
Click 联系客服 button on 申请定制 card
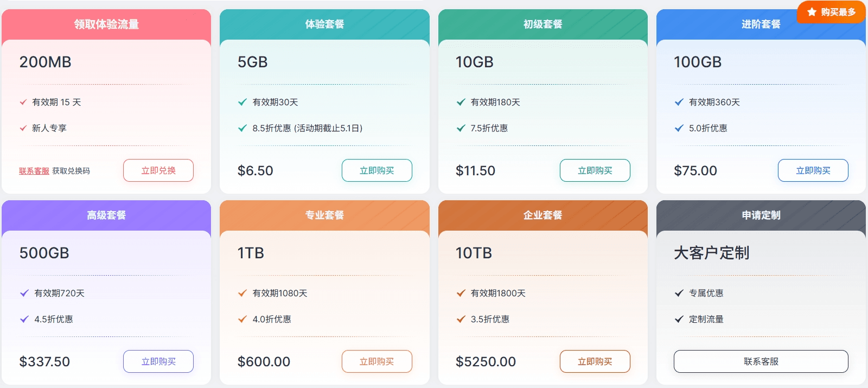pos(761,361)
